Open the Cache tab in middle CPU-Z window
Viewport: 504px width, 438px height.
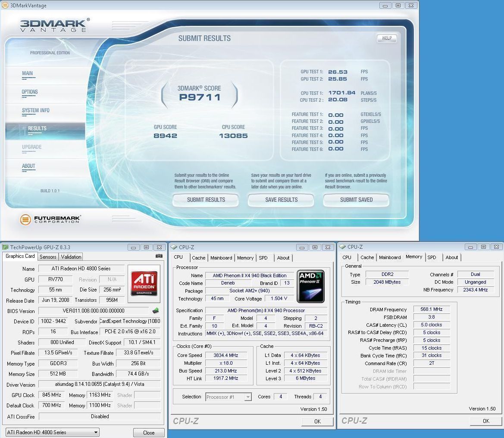pos(198,258)
